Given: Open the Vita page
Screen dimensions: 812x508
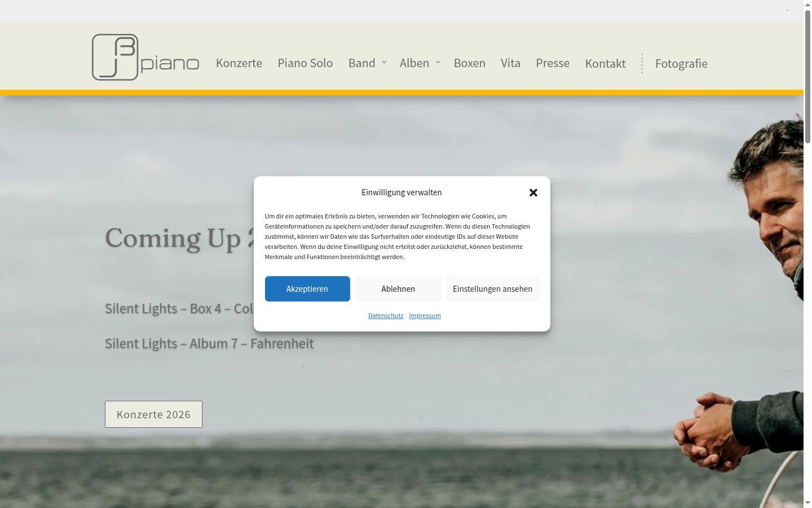Looking at the screenshot, I should click(x=511, y=63).
